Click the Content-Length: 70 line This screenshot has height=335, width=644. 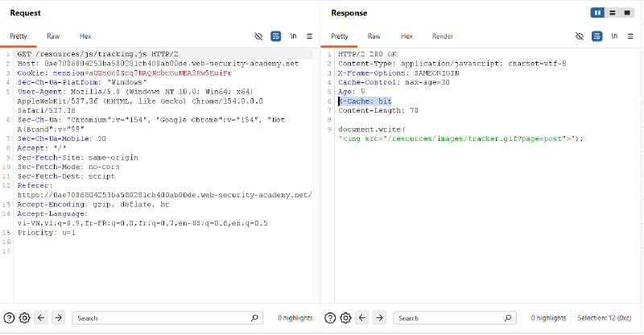point(378,110)
